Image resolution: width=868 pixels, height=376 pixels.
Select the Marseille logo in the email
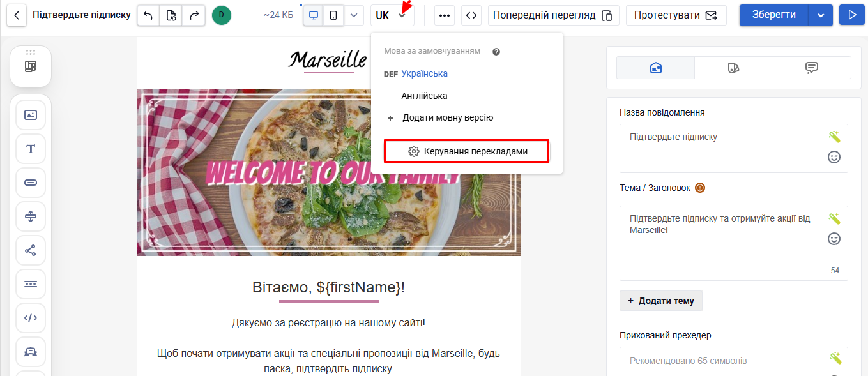pyautogui.click(x=328, y=61)
